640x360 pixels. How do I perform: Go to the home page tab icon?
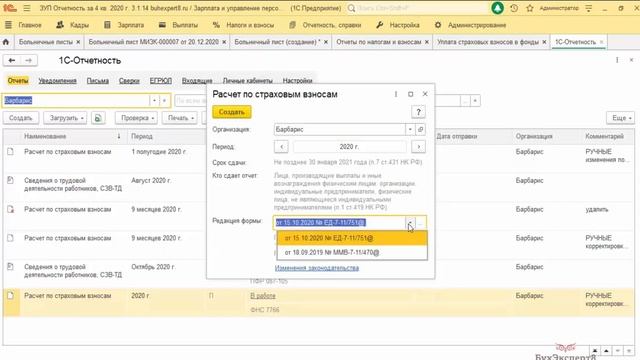click(6, 42)
